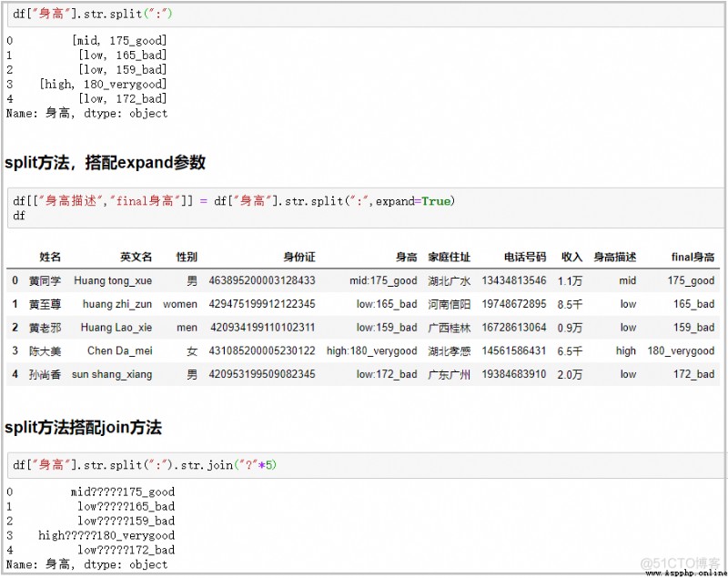Click the '身份证' column header
Viewport: 728px width, 578px height.
click(x=299, y=257)
